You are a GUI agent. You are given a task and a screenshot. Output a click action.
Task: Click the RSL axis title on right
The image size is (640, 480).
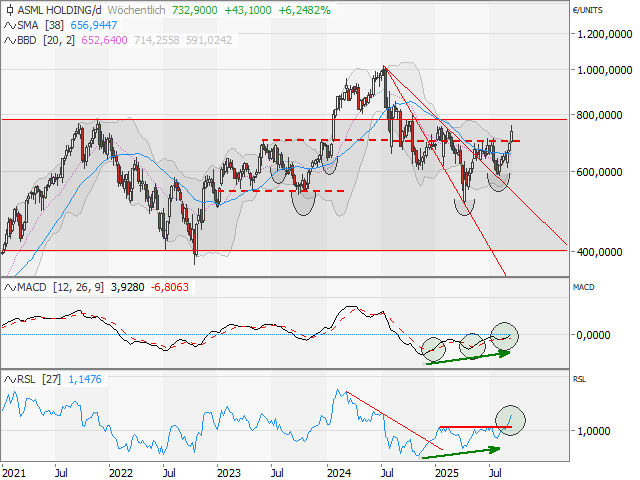(580, 379)
